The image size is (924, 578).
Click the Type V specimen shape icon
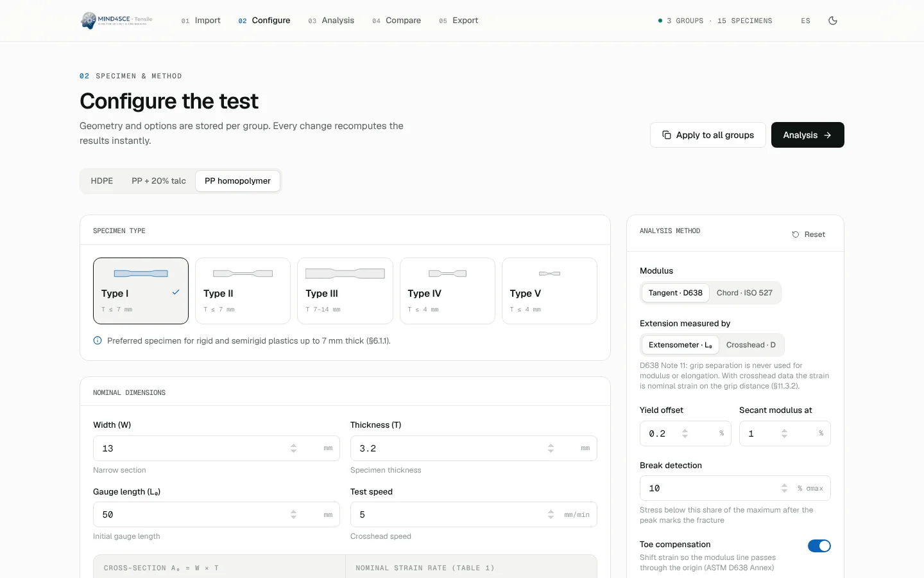point(549,274)
